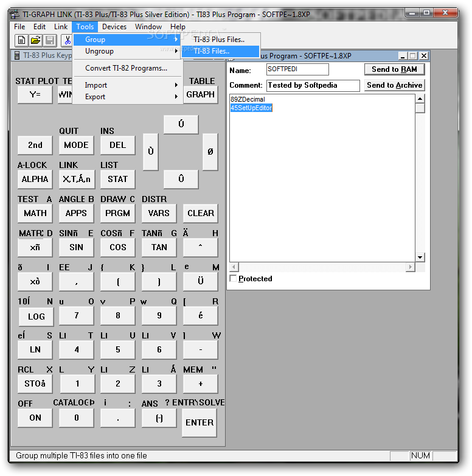
Task: Click the number 7 keypad button
Action: click(76, 315)
